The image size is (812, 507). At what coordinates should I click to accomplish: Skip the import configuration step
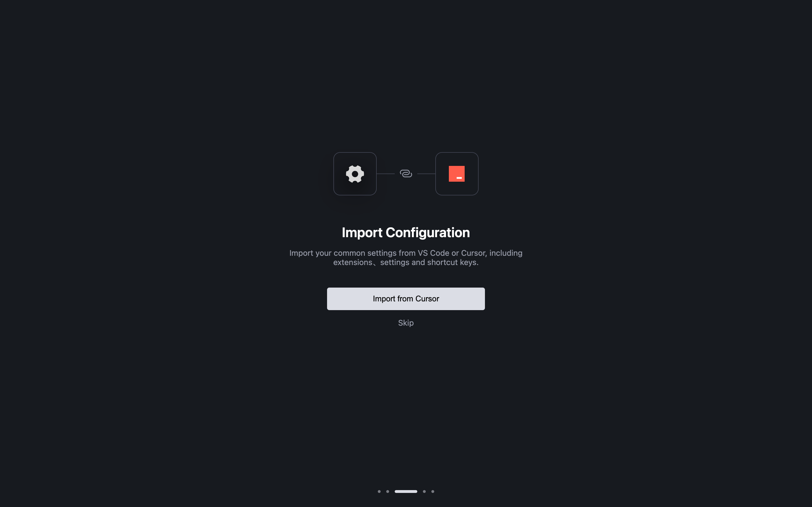(406, 323)
